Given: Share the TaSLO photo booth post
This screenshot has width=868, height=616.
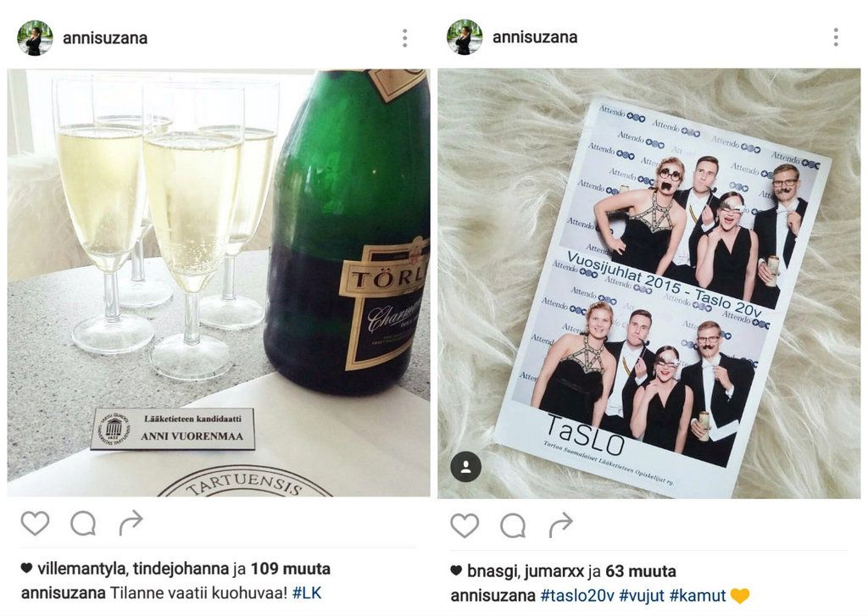Looking at the screenshot, I should point(560,524).
